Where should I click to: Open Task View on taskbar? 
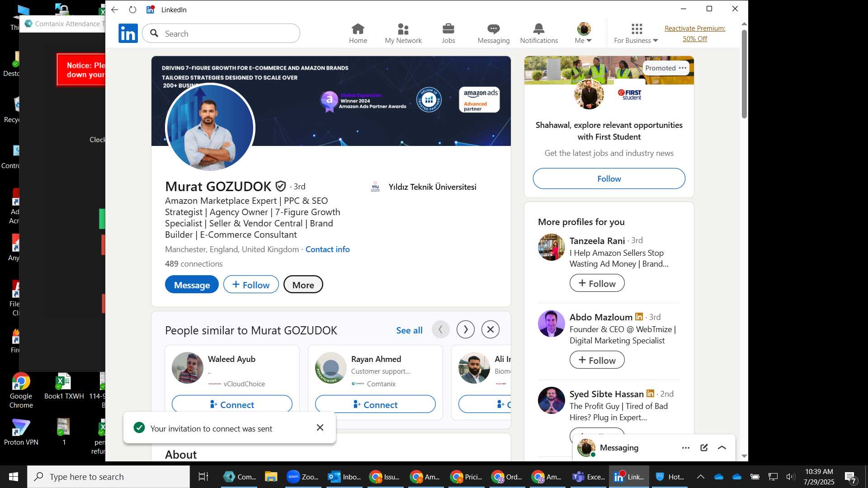click(x=203, y=477)
